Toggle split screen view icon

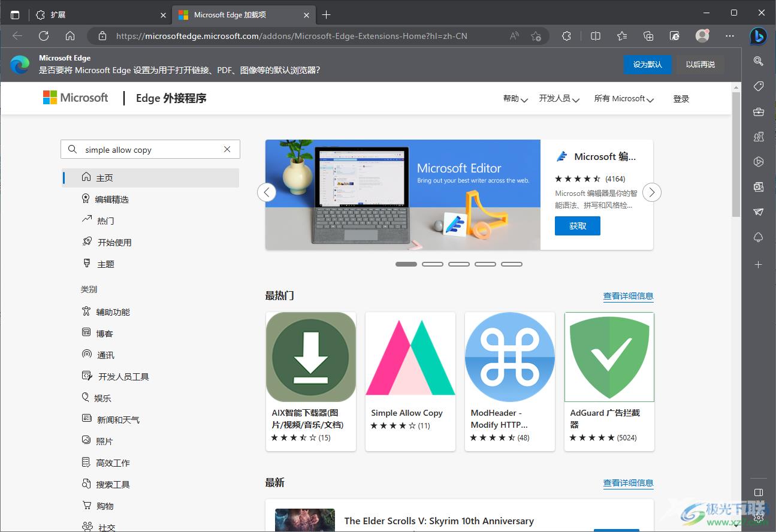tap(596, 36)
